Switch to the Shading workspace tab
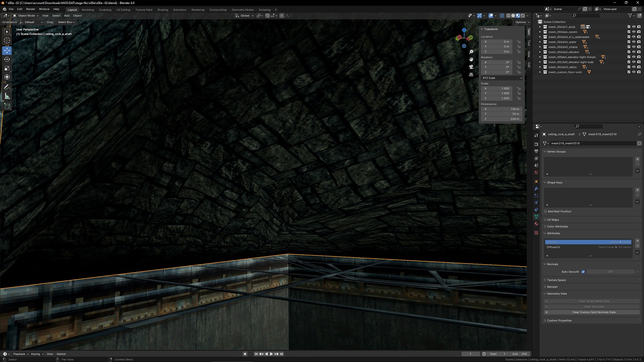The image size is (644, 362). pyautogui.click(x=163, y=10)
